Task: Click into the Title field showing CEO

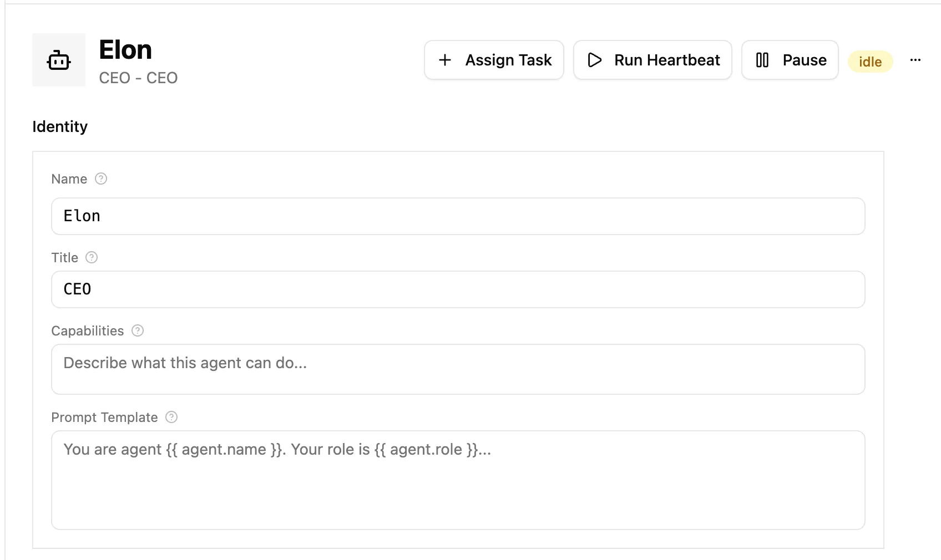Action: coord(458,289)
